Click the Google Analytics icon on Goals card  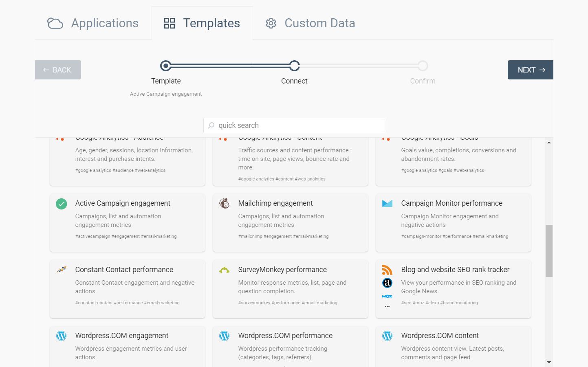(x=386, y=139)
